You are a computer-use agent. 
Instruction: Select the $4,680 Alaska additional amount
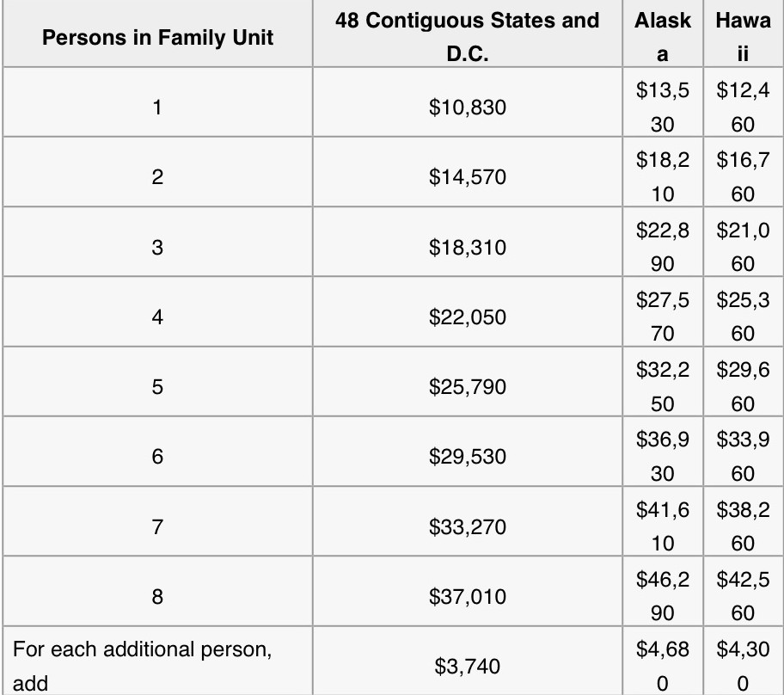(x=662, y=666)
